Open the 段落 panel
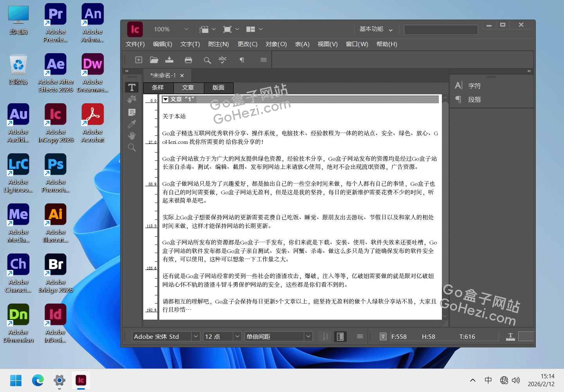The image size is (564, 392). pyautogui.click(x=474, y=100)
